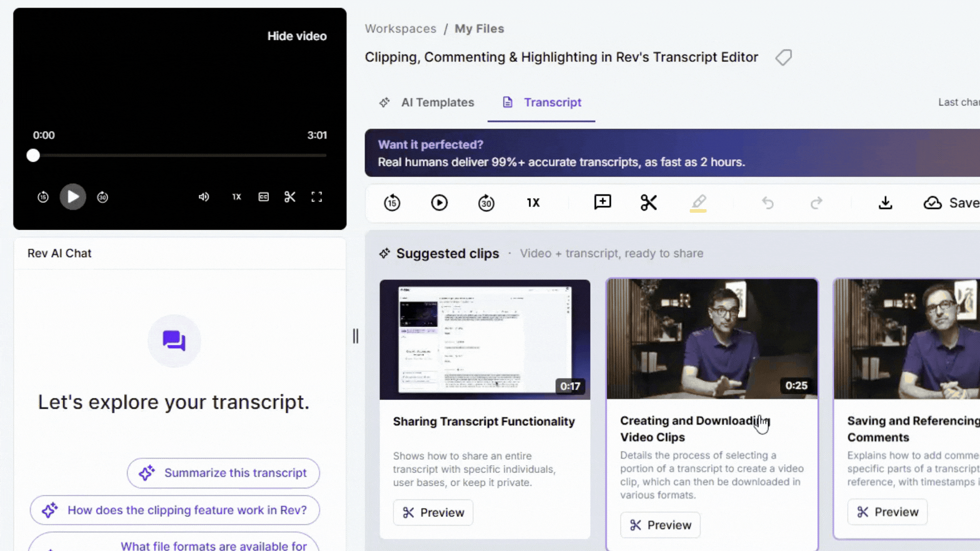Open Sharing Transcript Functionality clip thumbnail

click(x=485, y=339)
